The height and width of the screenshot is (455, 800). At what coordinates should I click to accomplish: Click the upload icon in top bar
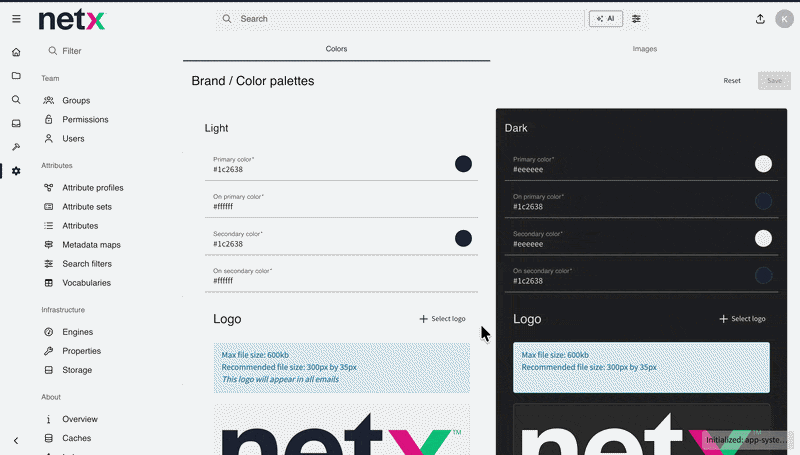(x=760, y=19)
